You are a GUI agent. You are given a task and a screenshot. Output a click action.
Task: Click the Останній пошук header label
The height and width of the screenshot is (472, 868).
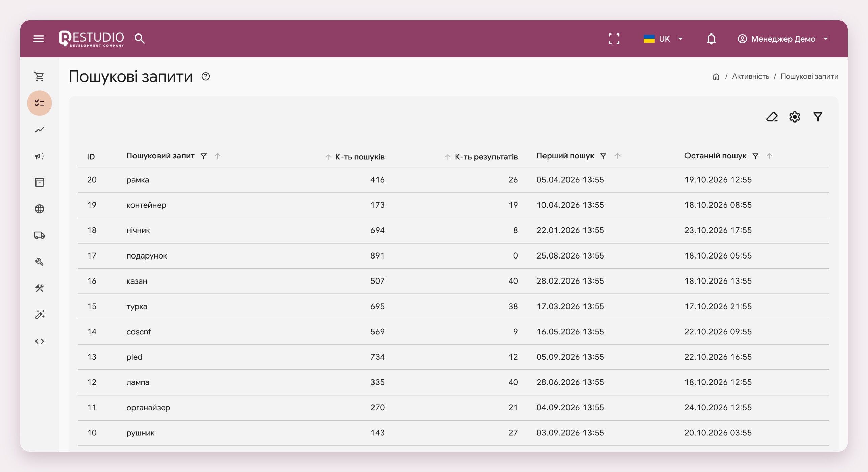click(715, 156)
